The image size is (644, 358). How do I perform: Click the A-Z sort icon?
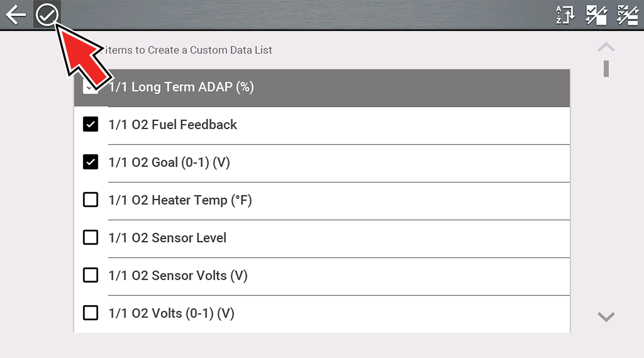(565, 15)
